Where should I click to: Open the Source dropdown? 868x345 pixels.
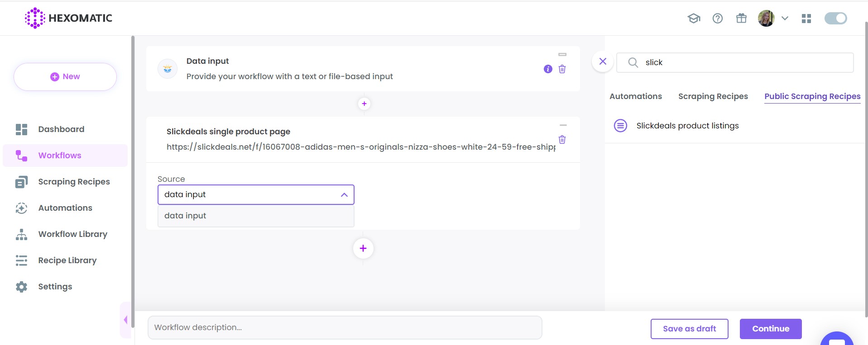(256, 195)
